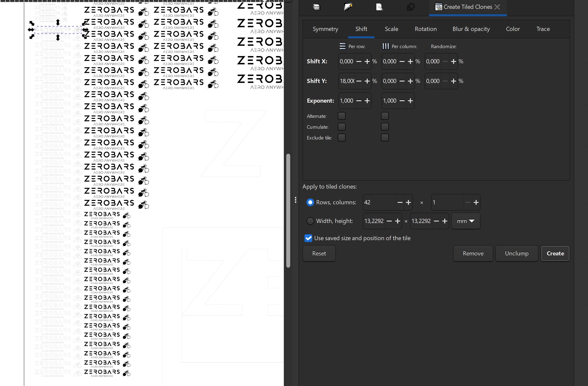Screen dimensions: 588x386
Task: Increase per-row Exponent with plus
Action: pyautogui.click(x=367, y=101)
